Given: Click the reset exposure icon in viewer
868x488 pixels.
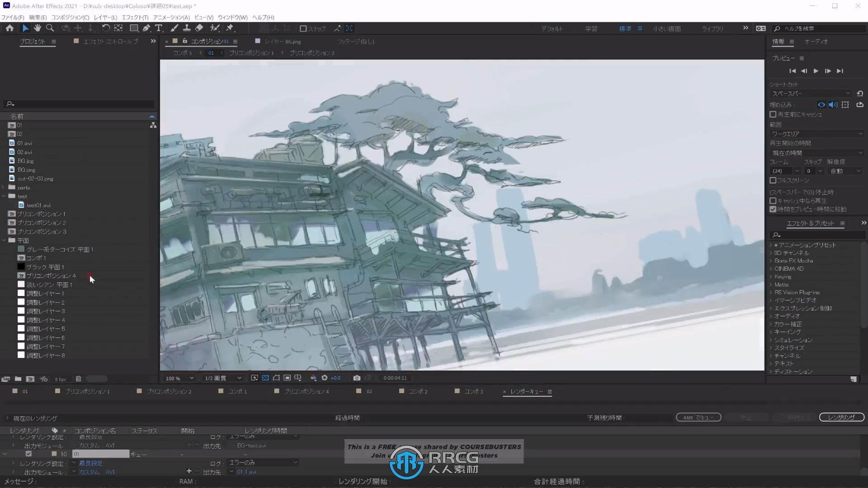Looking at the screenshot, I should (324, 378).
